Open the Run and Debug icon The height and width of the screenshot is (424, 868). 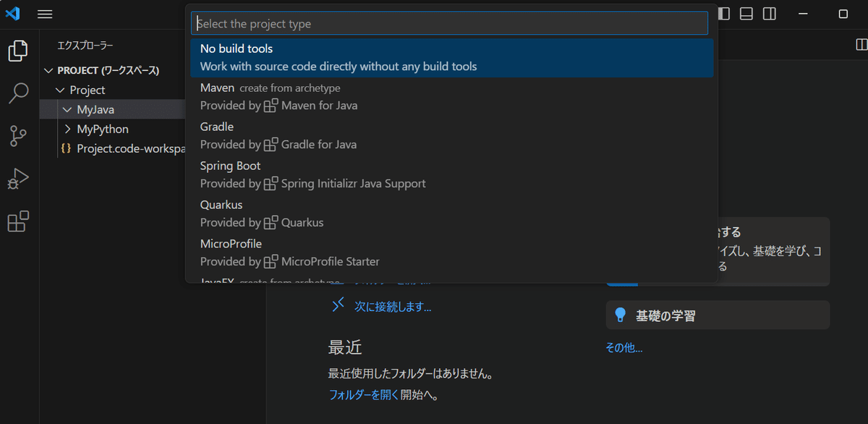18,179
